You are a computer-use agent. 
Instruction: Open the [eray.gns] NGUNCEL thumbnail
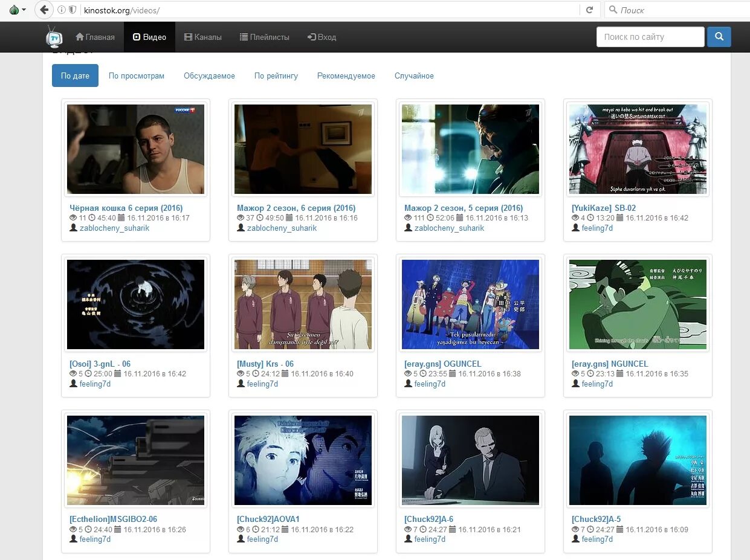click(638, 304)
